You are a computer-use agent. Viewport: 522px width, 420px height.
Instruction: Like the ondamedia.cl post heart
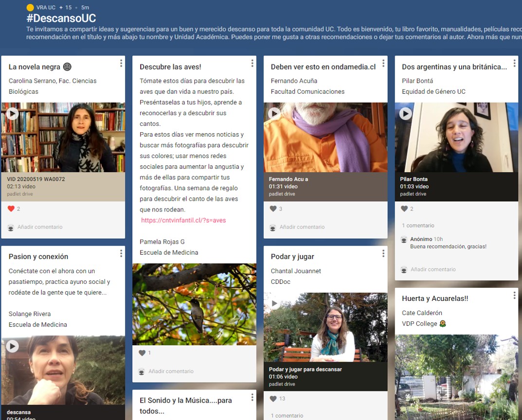273,209
